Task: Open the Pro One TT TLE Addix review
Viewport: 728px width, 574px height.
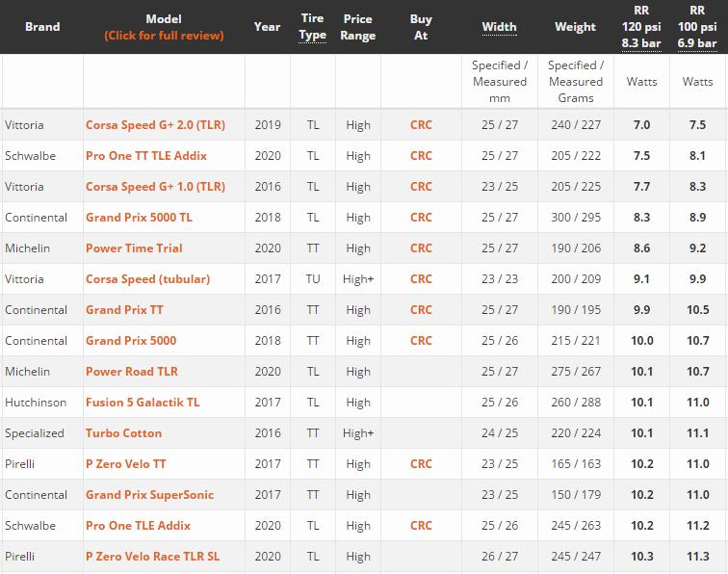Action: tap(145, 156)
